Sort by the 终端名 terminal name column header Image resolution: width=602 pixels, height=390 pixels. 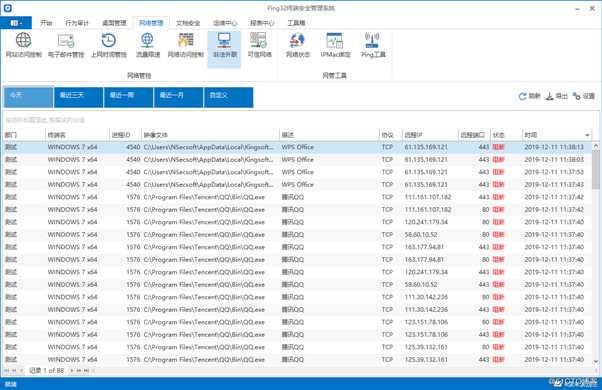click(x=78, y=135)
